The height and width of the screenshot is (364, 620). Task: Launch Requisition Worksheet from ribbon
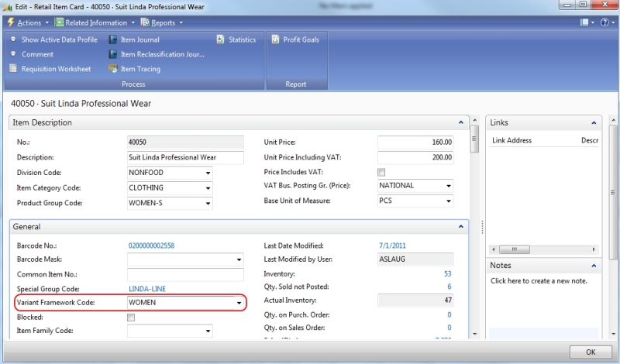[x=13, y=69]
